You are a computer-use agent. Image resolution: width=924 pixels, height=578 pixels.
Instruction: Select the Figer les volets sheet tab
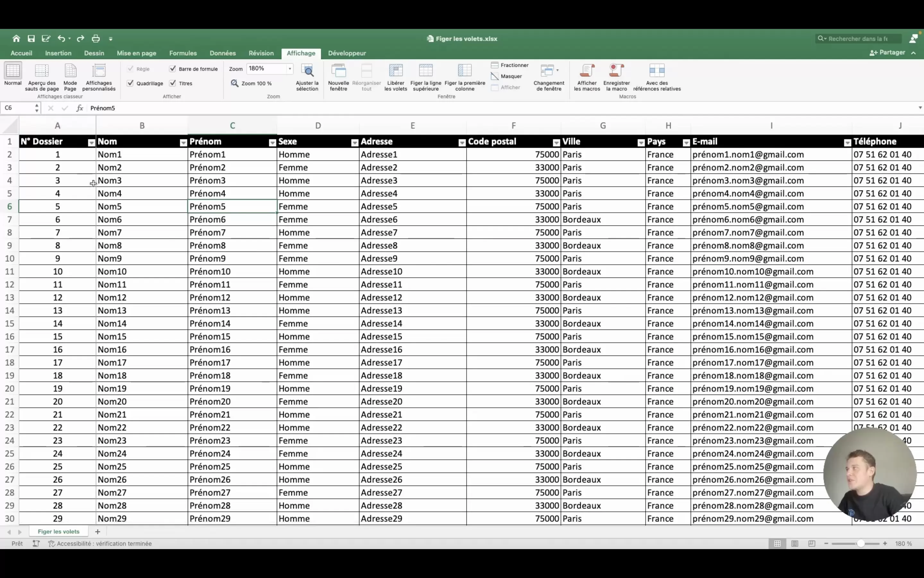pyautogui.click(x=58, y=532)
